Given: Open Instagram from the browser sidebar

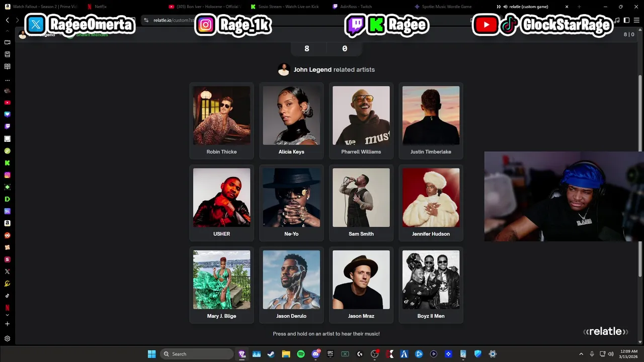Looking at the screenshot, I should (7, 175).
